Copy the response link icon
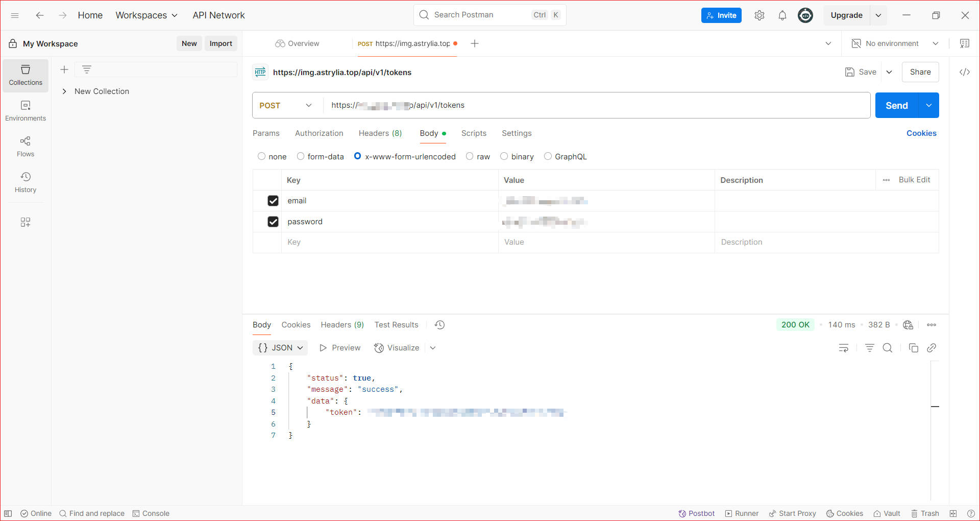Viewport: 980px width, 521px height. point(932,348)
